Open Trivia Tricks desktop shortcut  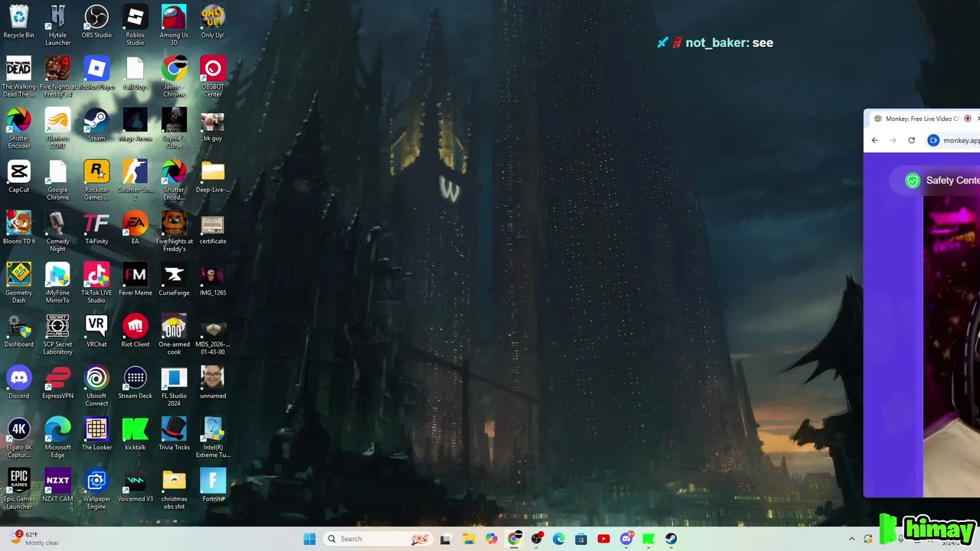point(174,433)
